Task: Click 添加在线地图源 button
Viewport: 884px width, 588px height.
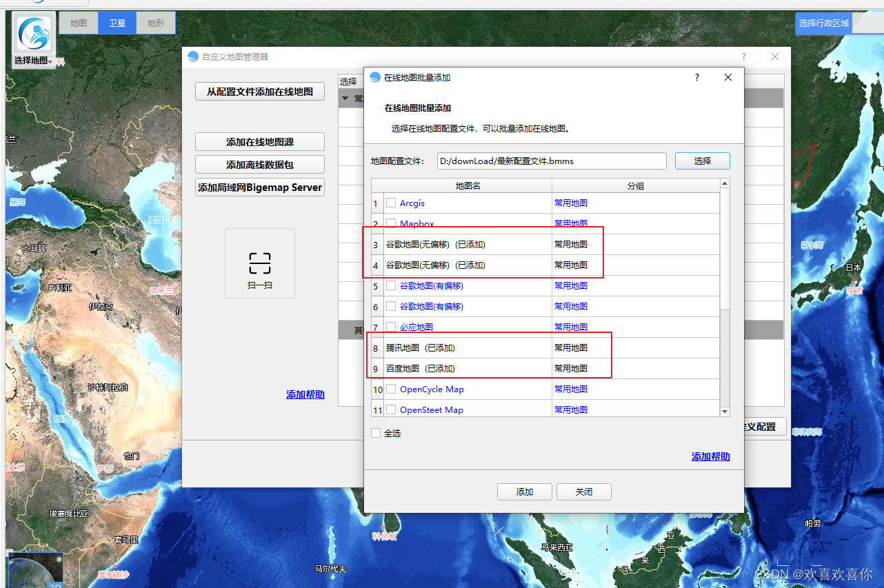Action: pos(260,142)
